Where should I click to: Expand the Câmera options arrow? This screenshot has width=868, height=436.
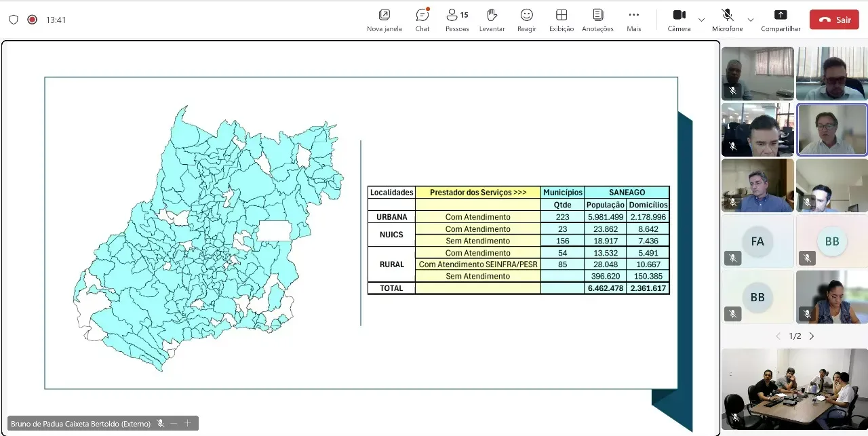pyautogui.click(x=701, y=20)
